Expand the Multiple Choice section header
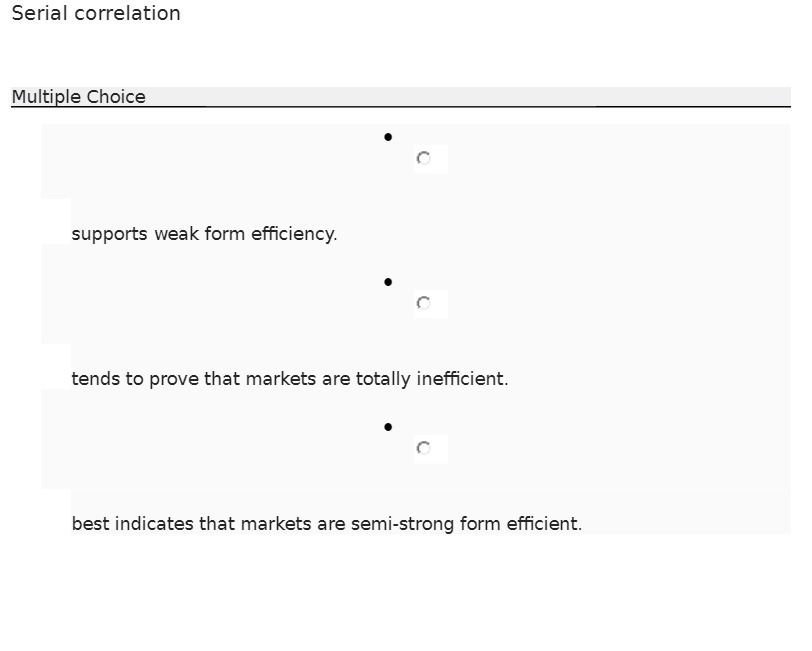 pos(80,97)
